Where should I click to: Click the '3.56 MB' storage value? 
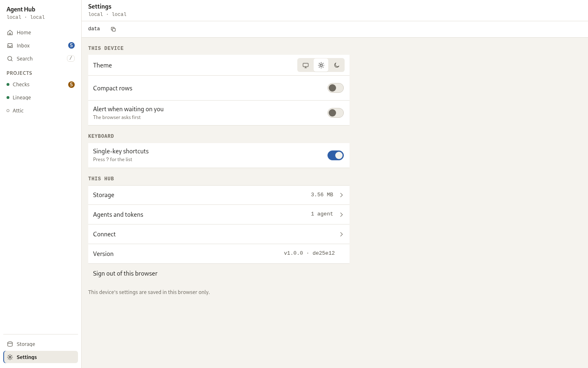pos(322,195)
